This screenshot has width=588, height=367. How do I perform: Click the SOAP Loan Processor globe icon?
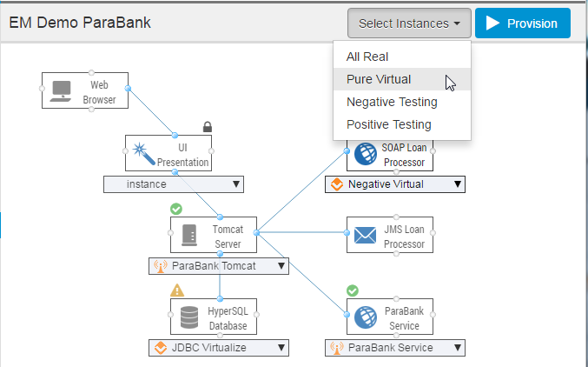coord(366,154)
